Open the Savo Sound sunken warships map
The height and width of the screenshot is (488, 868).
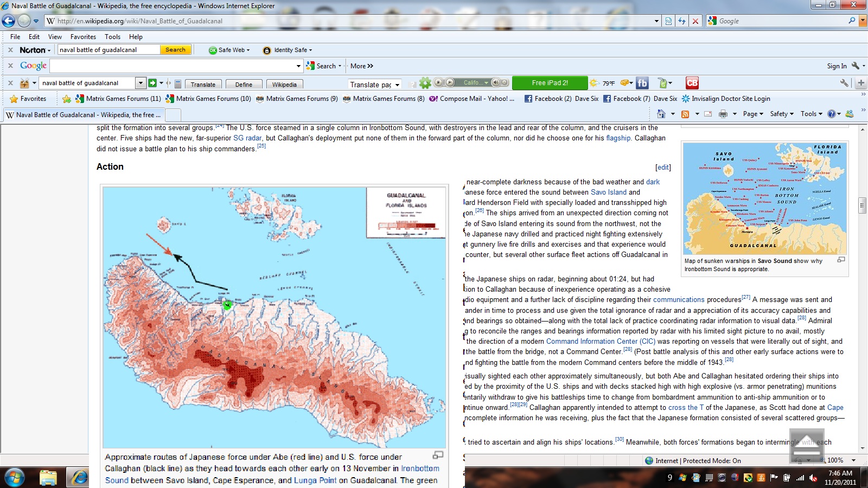[765, 199]
